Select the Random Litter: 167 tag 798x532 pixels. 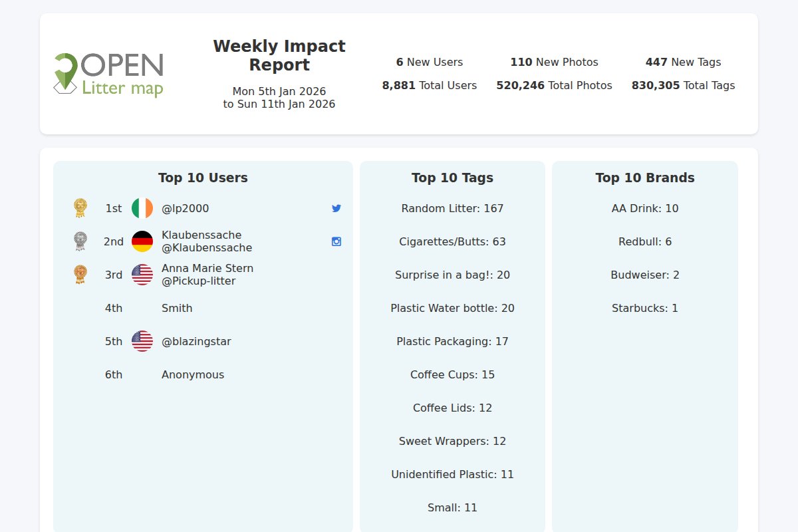pyautogui.click(x=452, y=208)
